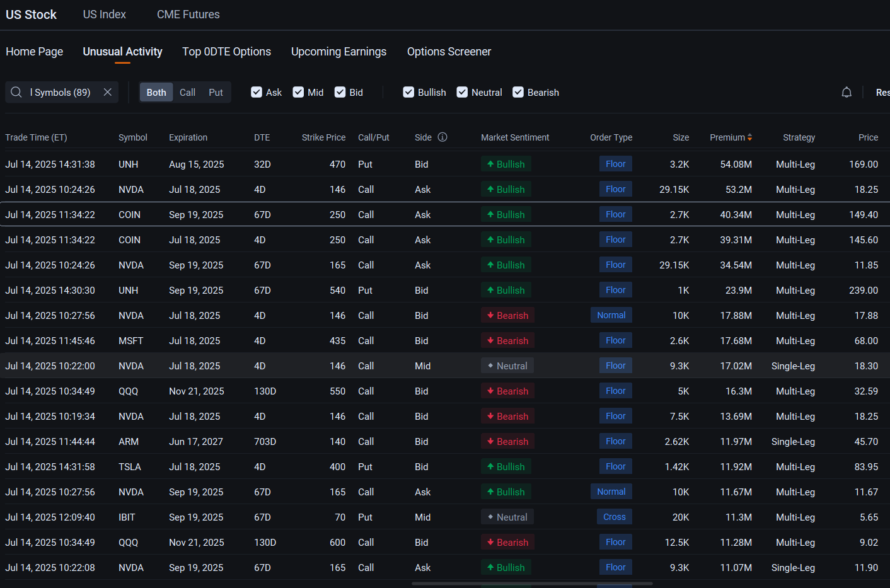The image size is (890, 588).
Task: Toggle the Bid checkbox
Action: pos(340,92)
